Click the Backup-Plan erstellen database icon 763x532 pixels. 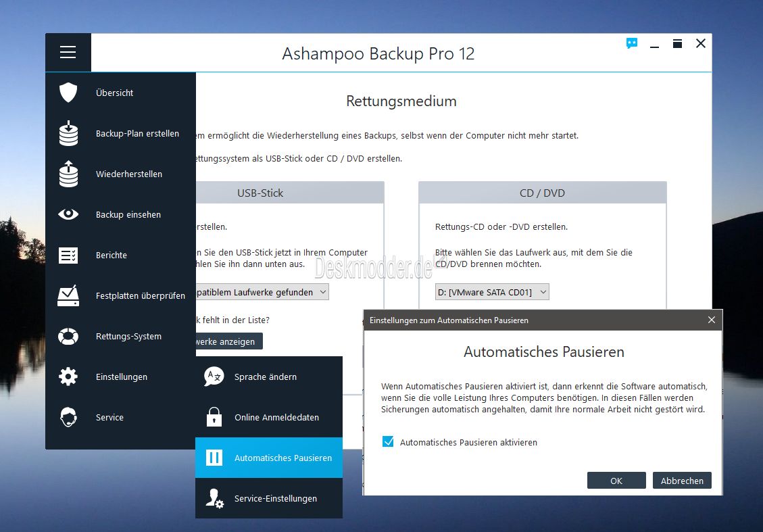tap(69, 133)
